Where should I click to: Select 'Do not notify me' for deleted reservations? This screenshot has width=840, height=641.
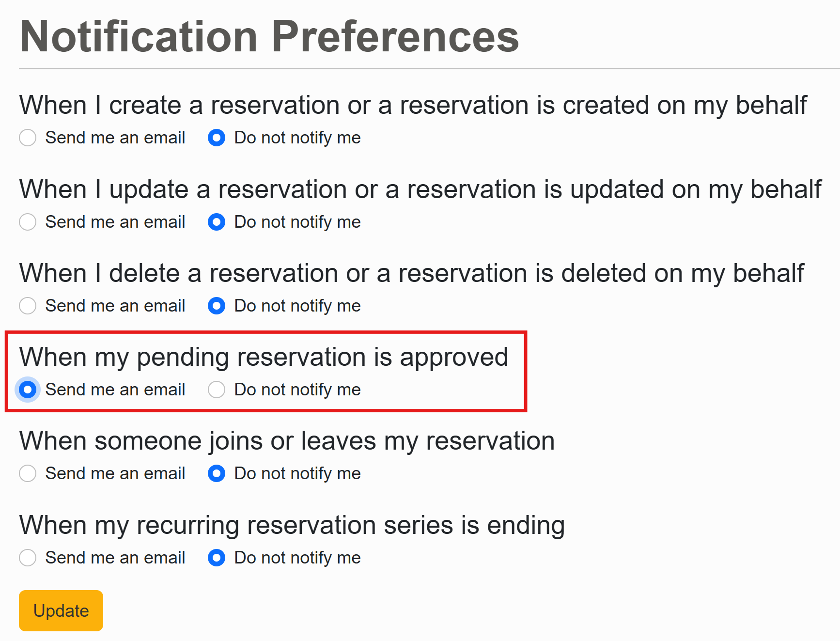tap(217, 306)
